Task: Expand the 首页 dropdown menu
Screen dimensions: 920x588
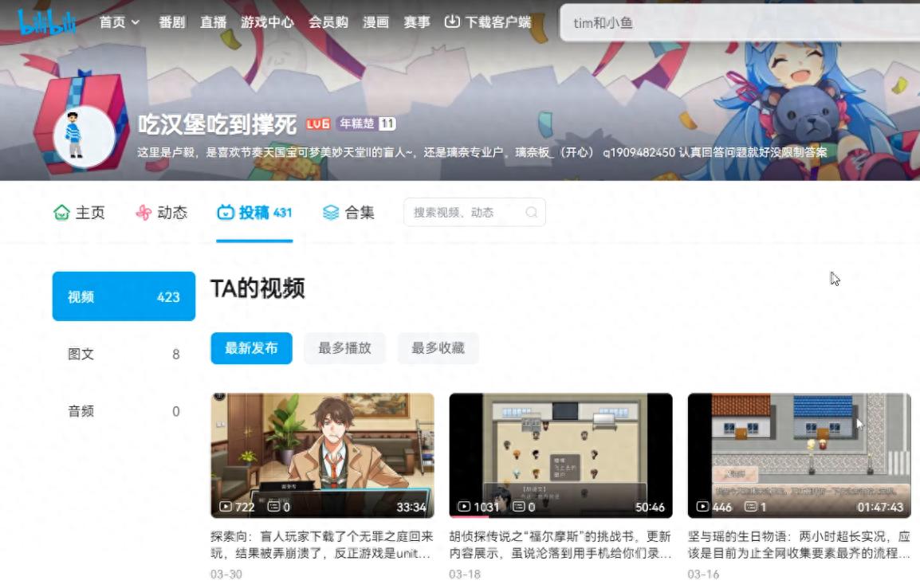Action: tap(118, 22)
